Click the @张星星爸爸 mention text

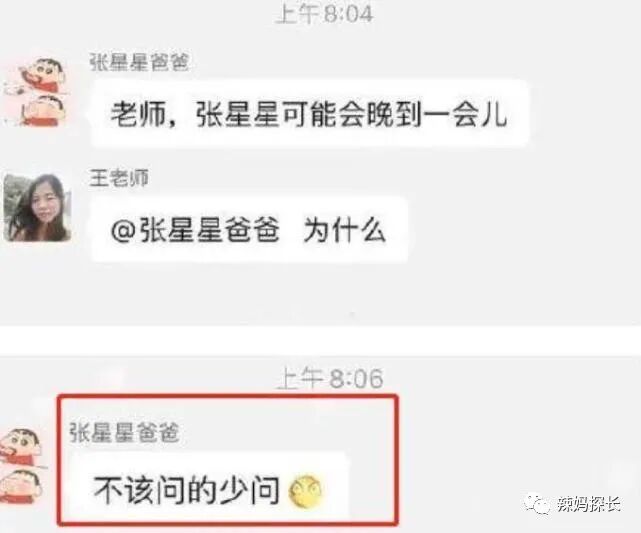195,230
